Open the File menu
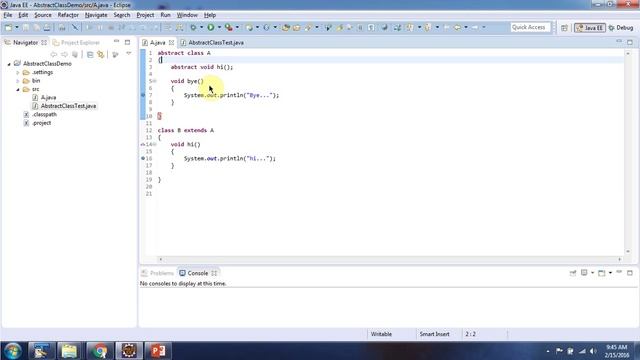This screenshot has height=360, width=640. coord(8,15)
